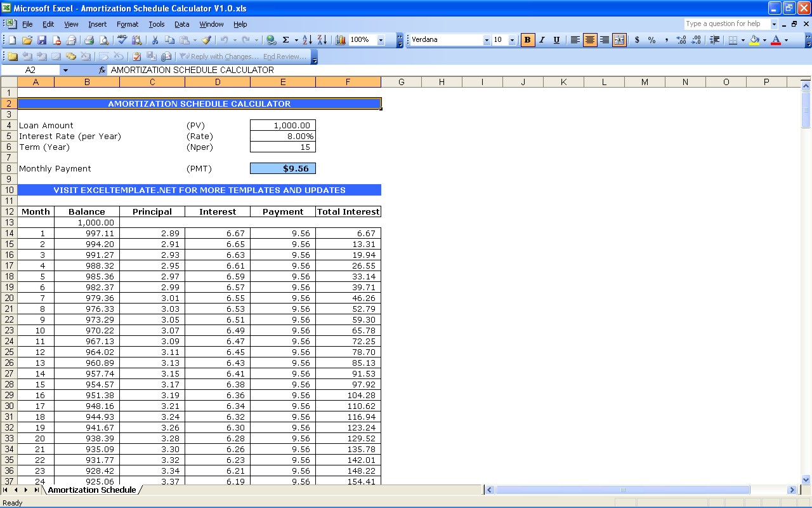Open the Format menu
812x508 pixels.
pyautogui.click(x=127, y=24)
